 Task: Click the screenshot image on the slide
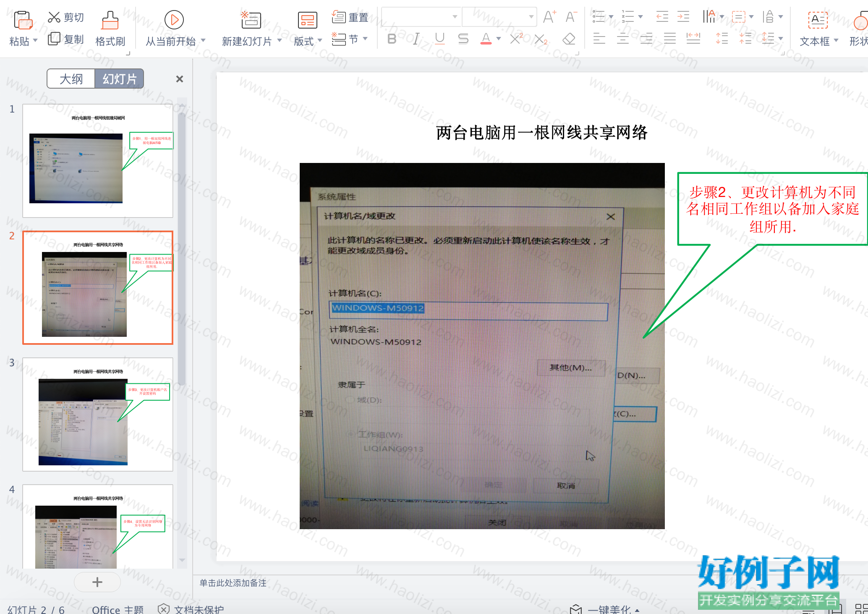(x=482, y=346)
